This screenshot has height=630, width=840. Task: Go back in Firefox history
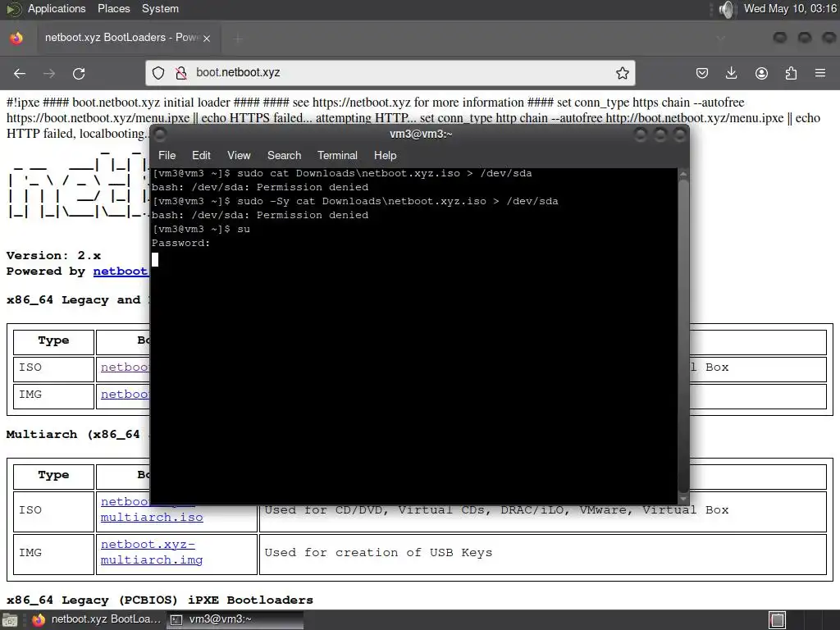[20, 73]
